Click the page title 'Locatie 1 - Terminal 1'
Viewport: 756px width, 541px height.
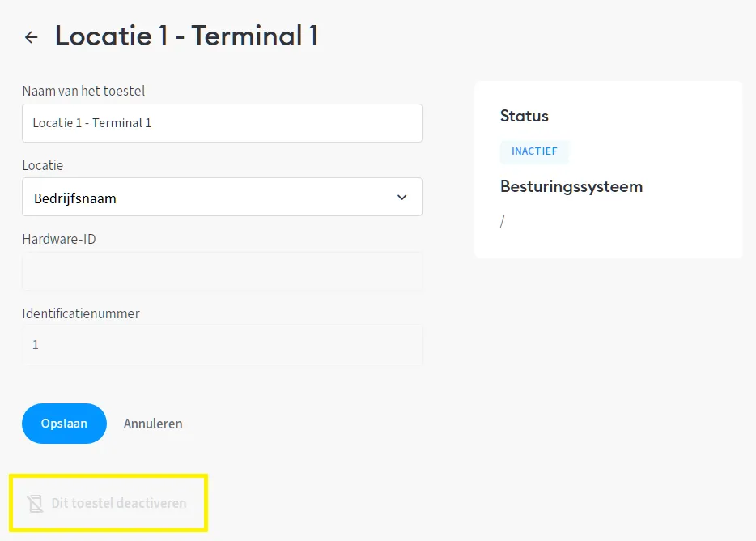pyautogui.click(x=186, y=36)
